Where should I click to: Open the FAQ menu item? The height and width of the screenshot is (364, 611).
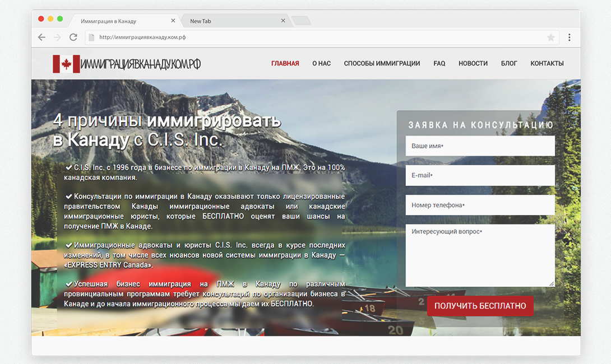(x=439, y=63)
